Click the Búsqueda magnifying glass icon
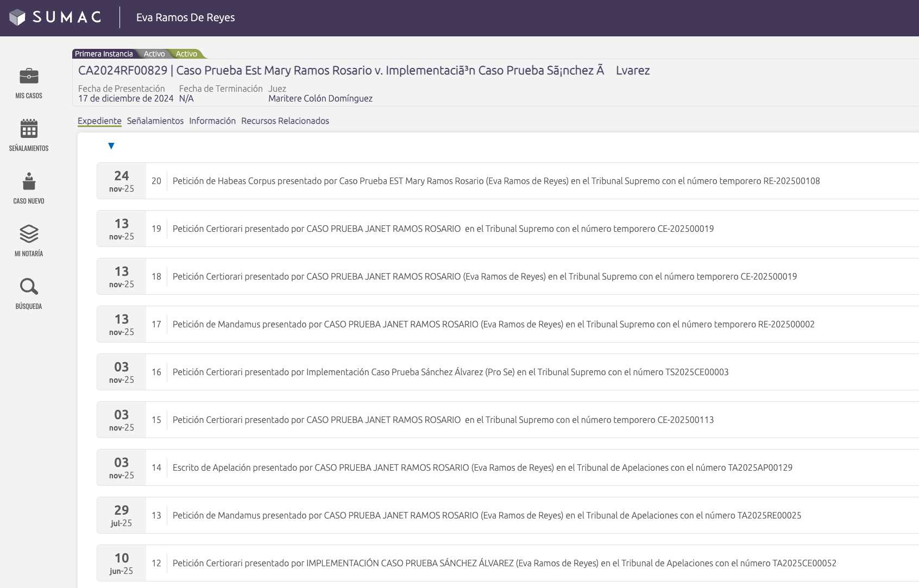Viewport: 919px width, 588px height. click(x=29, y=287)
